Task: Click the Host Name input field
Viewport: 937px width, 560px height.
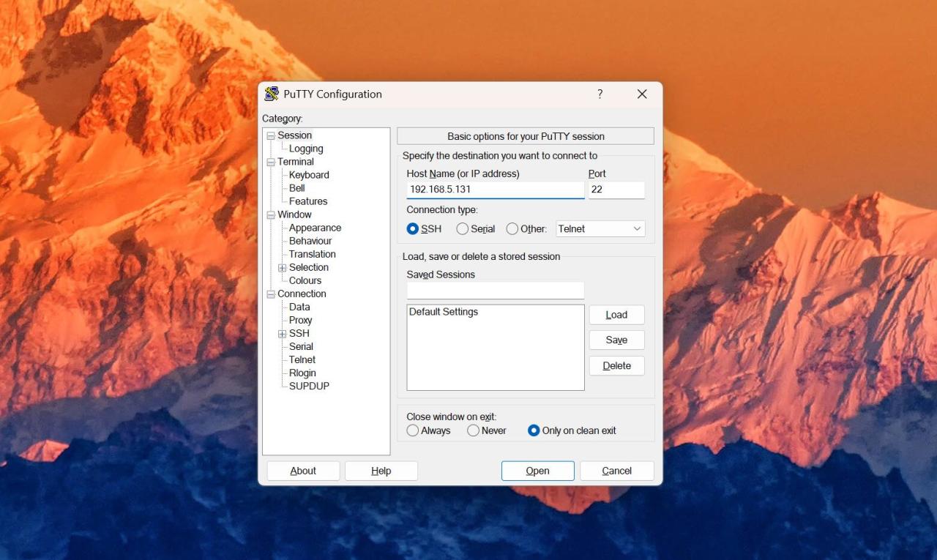Action: [x=496, y=190]
